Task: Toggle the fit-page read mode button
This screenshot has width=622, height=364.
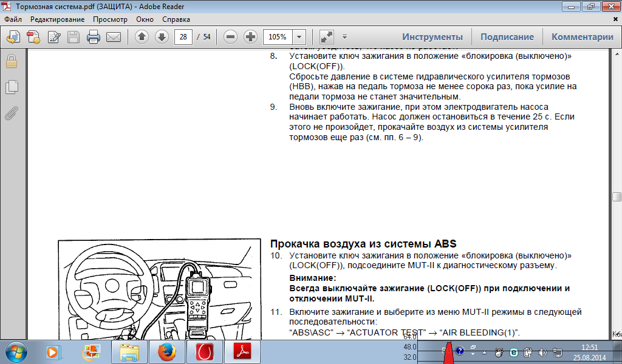Action: coord(326,37)
